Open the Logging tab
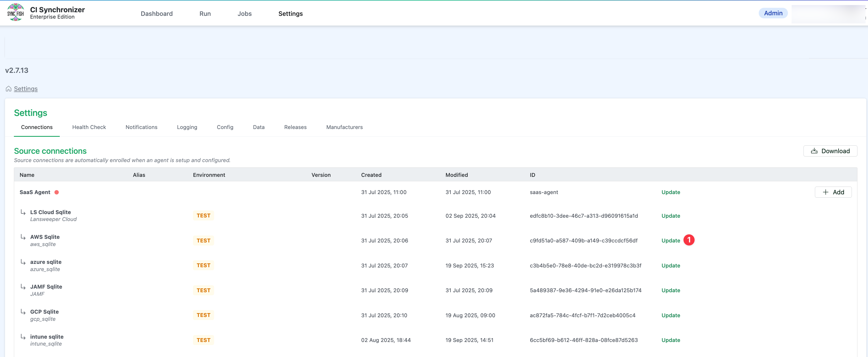Image resolution: width=868 pixels, height=357 pixels. click(187, 127)
